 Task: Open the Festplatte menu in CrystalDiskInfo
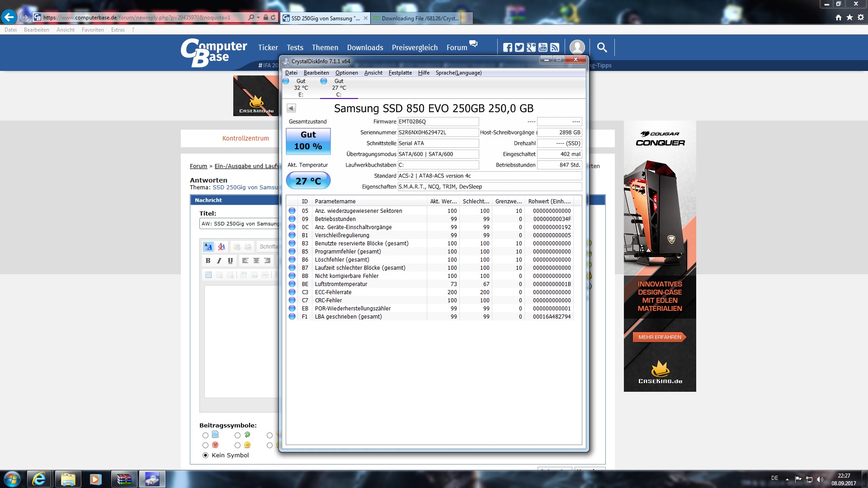click(400, 73)
